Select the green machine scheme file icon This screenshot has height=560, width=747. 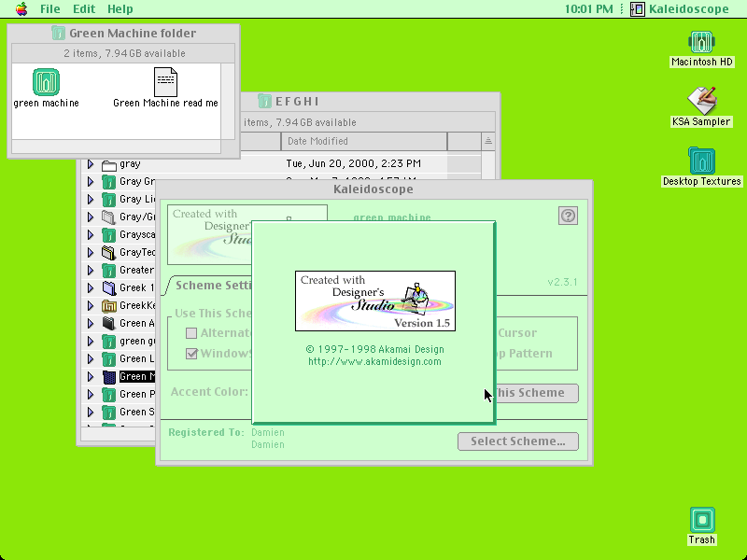46,81
